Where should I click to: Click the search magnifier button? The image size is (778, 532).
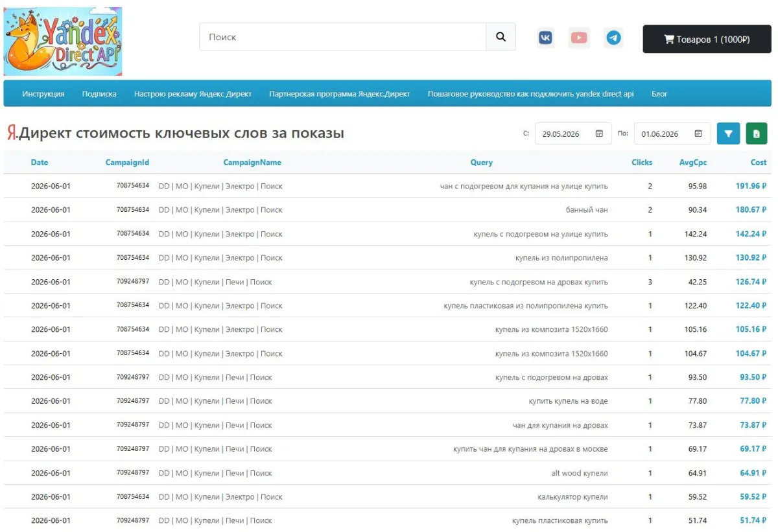point(501,37)
